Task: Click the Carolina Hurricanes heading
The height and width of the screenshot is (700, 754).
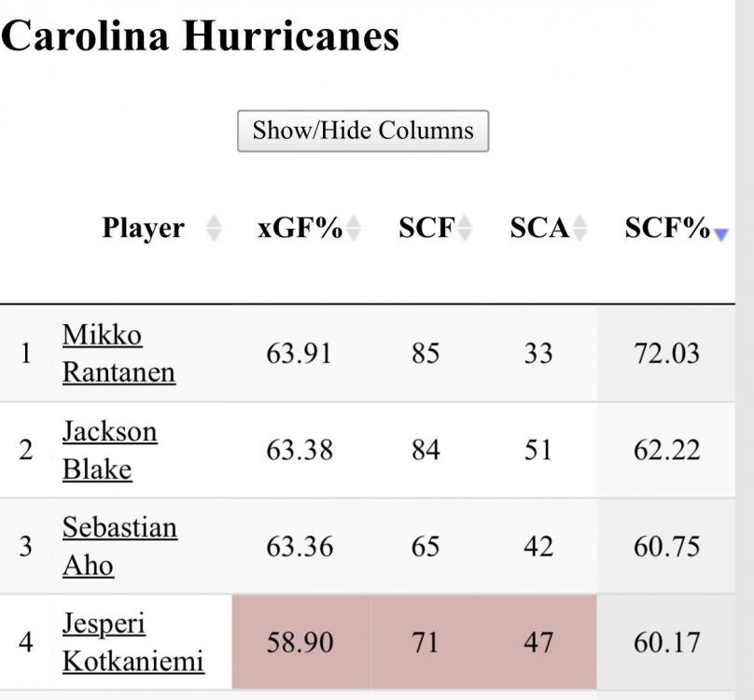Action: [200, 35]
